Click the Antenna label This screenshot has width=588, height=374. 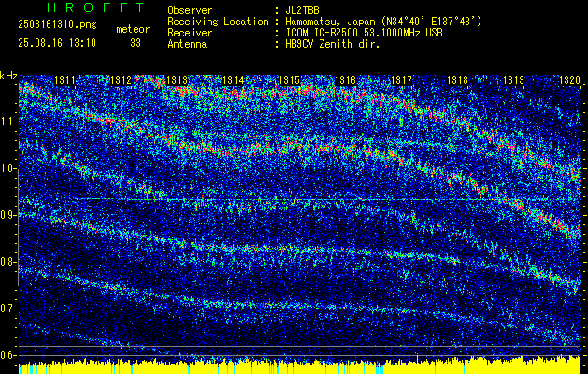187,44
